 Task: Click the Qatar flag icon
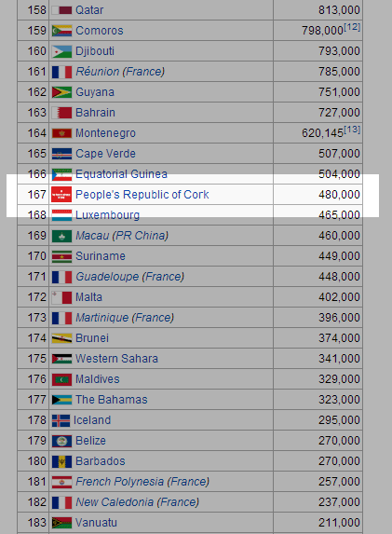coord(61,10)
